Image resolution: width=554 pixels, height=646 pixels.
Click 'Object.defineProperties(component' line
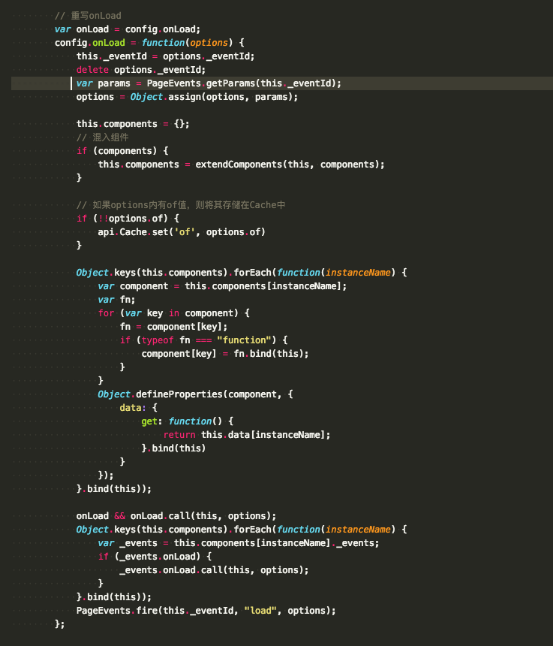tap(195, 394)
